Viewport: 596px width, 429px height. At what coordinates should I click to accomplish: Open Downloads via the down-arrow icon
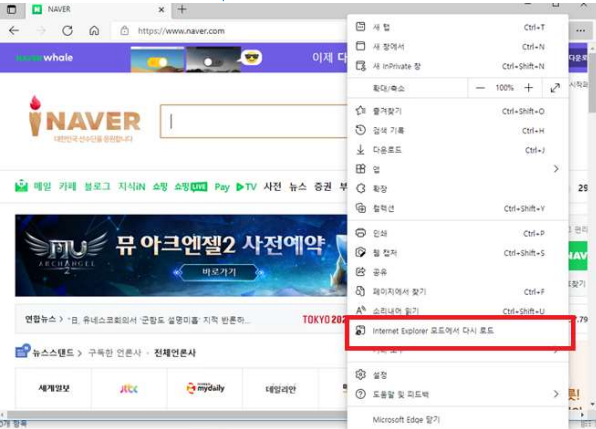[x=360, y=150]
